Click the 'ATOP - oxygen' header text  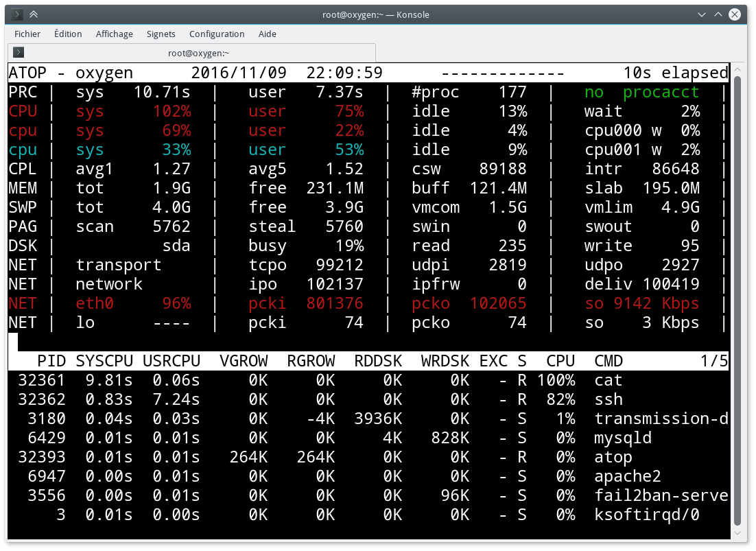[71, 73]
